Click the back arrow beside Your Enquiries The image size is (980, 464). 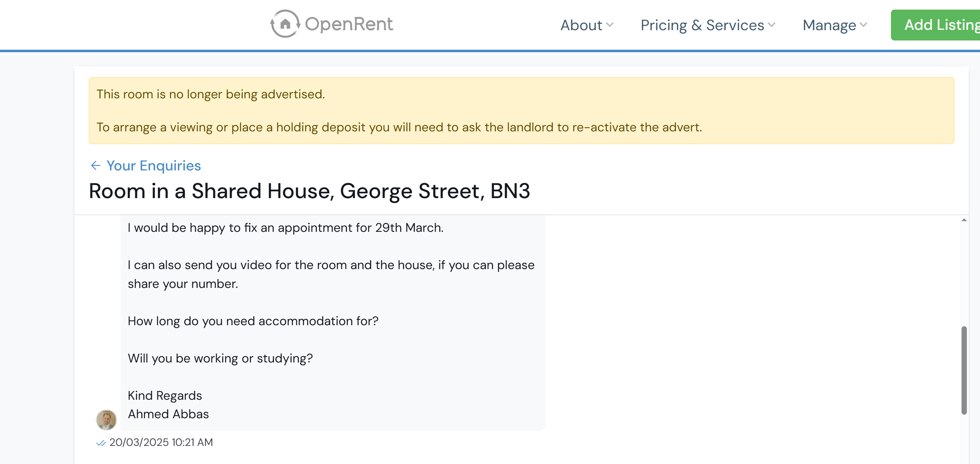(x=95, y=165)
